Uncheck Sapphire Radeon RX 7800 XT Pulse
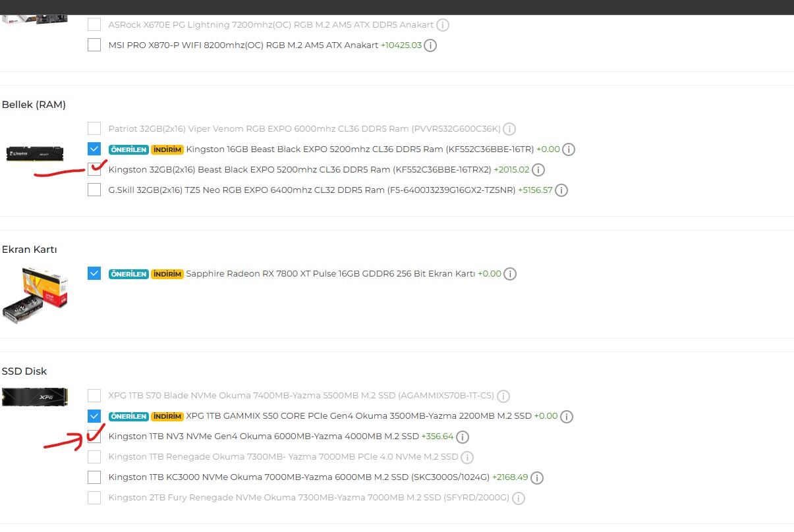This screenshot has height=532, width=794. click(x=94, y=273)
